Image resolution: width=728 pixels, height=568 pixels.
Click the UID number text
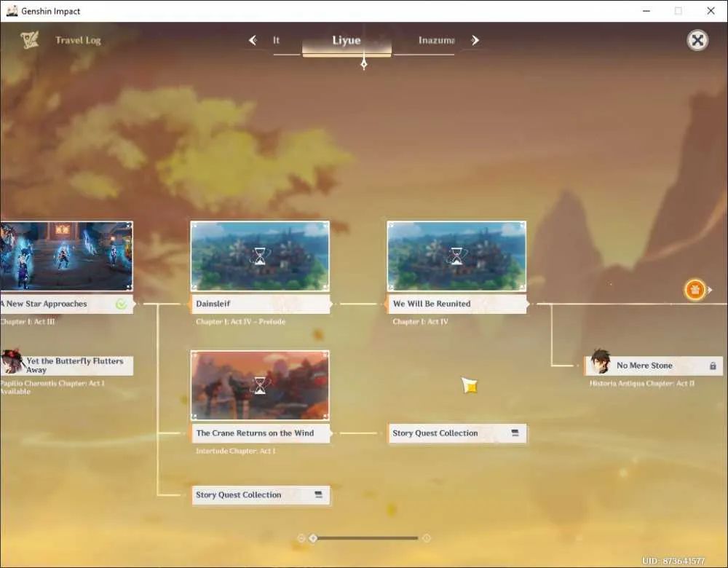click(673, 561)
